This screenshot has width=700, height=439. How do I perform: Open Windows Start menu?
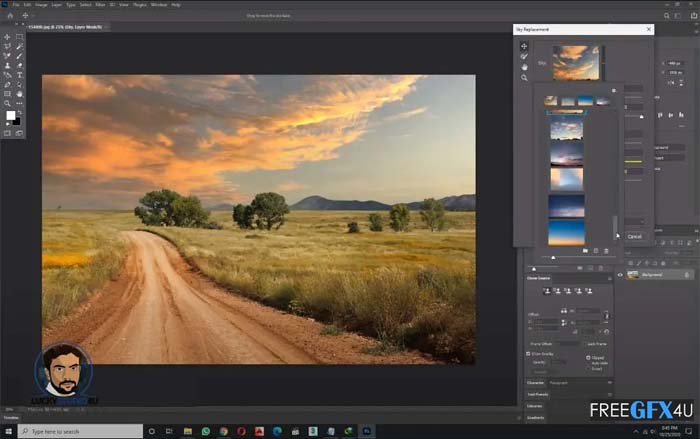[x=8, y=431]
